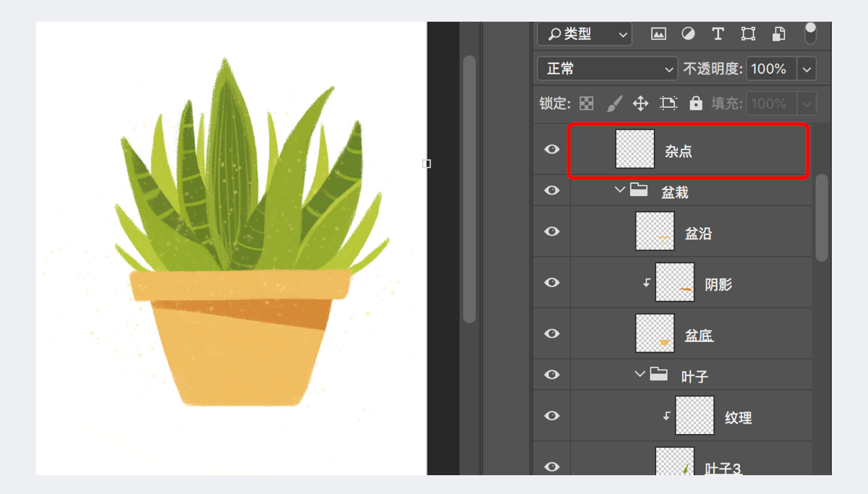
Task: Select the 盆沿 layer thumbnail
Action: click(655, 231)
